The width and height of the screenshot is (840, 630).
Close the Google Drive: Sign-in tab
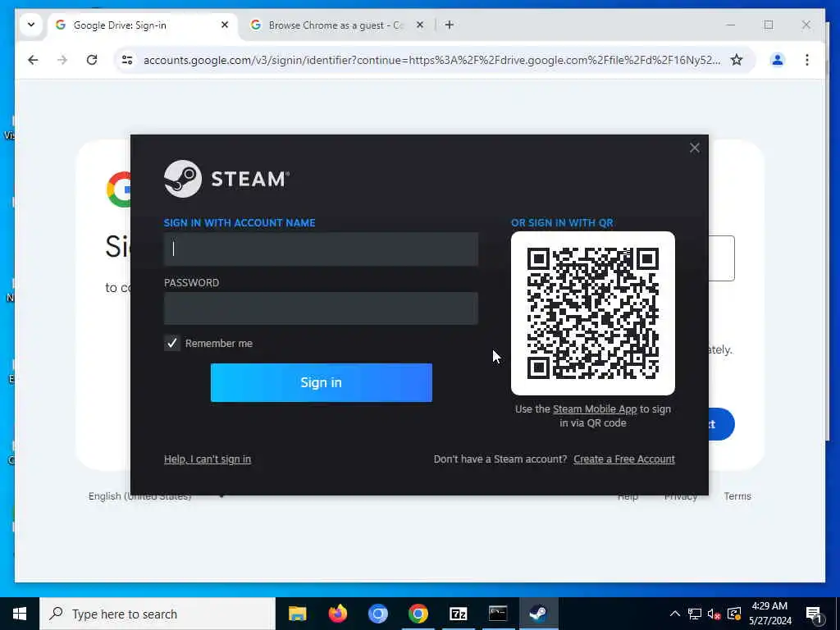tap(225, 25)
